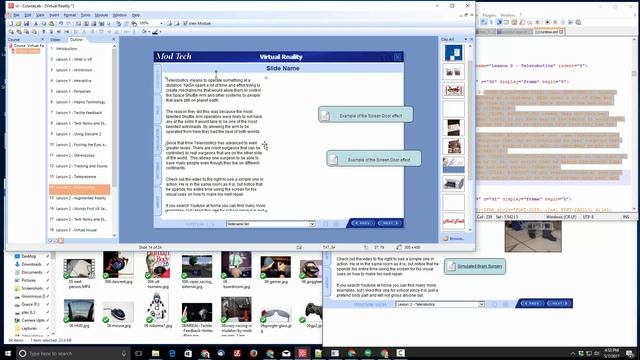Click the line color pen swatch

coord(155,32)
